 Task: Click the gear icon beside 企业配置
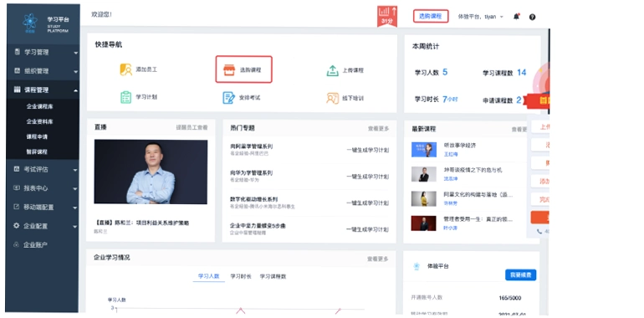[17, 226]
